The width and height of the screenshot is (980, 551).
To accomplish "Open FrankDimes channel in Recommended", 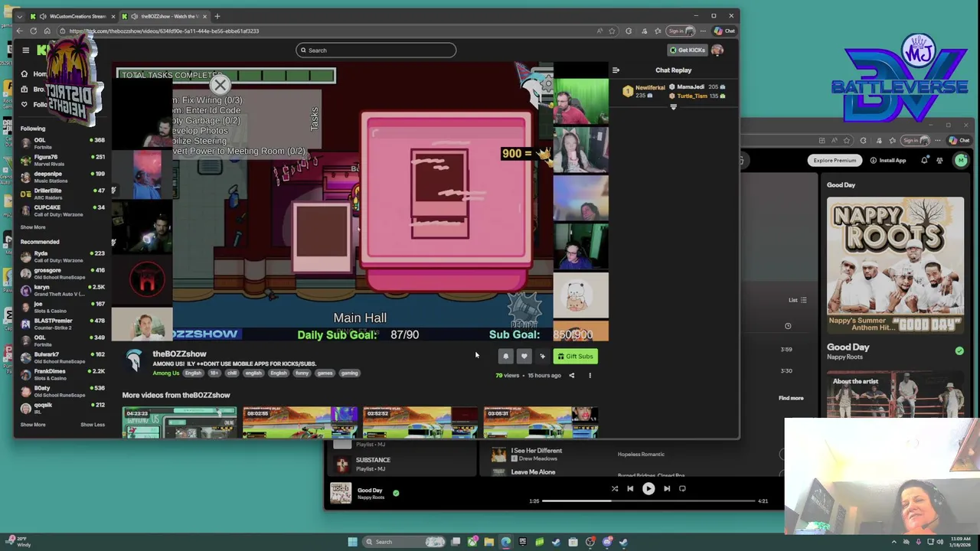I will [x=63, y=374].
